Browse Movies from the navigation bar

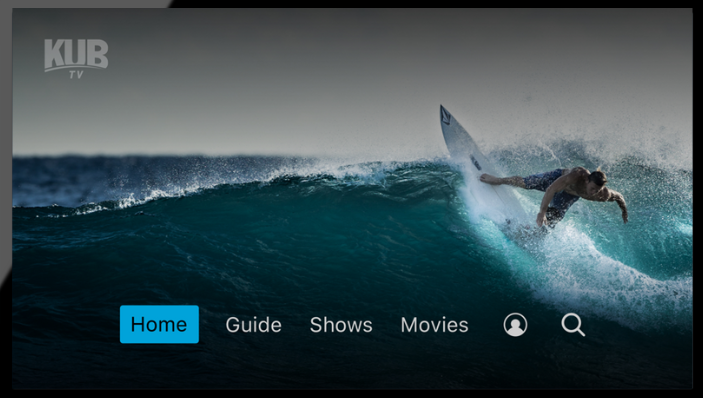(x=434, y=325)
